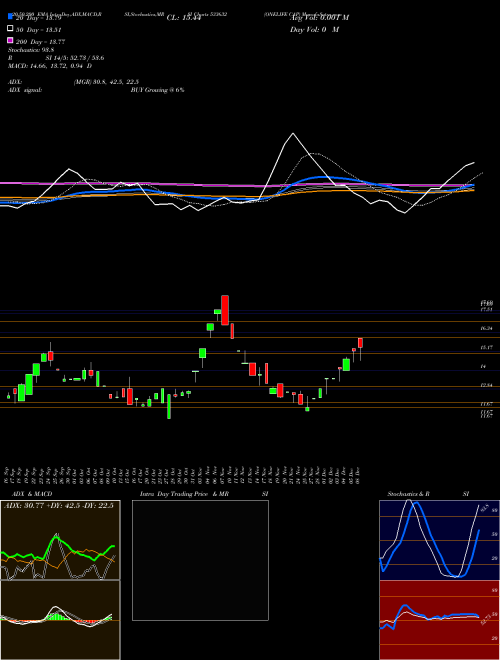Click the blue 20 Day legend swatch

[x=10, y=17]
